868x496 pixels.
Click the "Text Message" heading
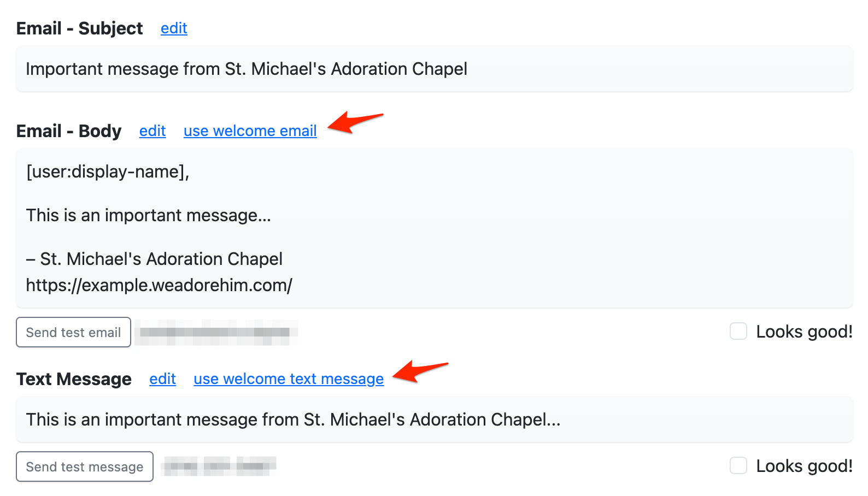pyautogui.click(x=74, y=379)
